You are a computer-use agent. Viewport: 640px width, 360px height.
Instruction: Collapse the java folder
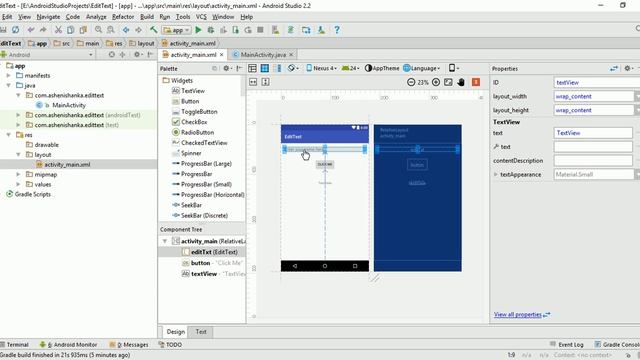point(9,85)
